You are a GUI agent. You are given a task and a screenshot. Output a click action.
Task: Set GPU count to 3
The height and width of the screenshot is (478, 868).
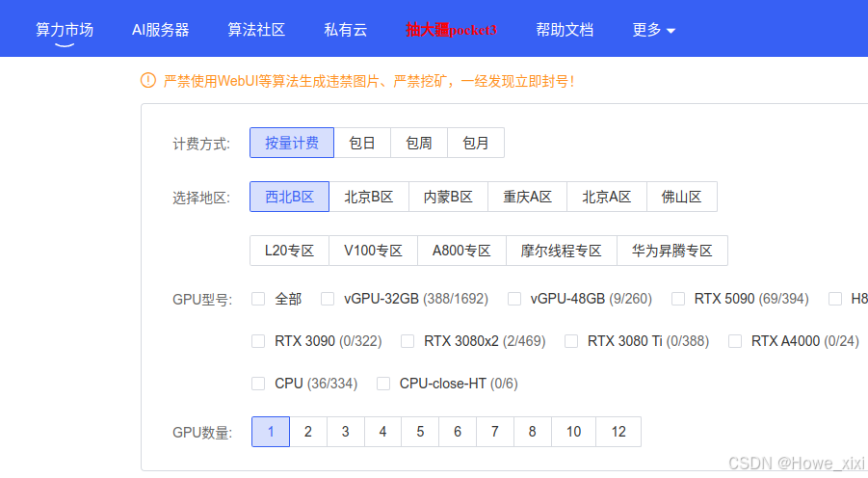tap(346, 432)
